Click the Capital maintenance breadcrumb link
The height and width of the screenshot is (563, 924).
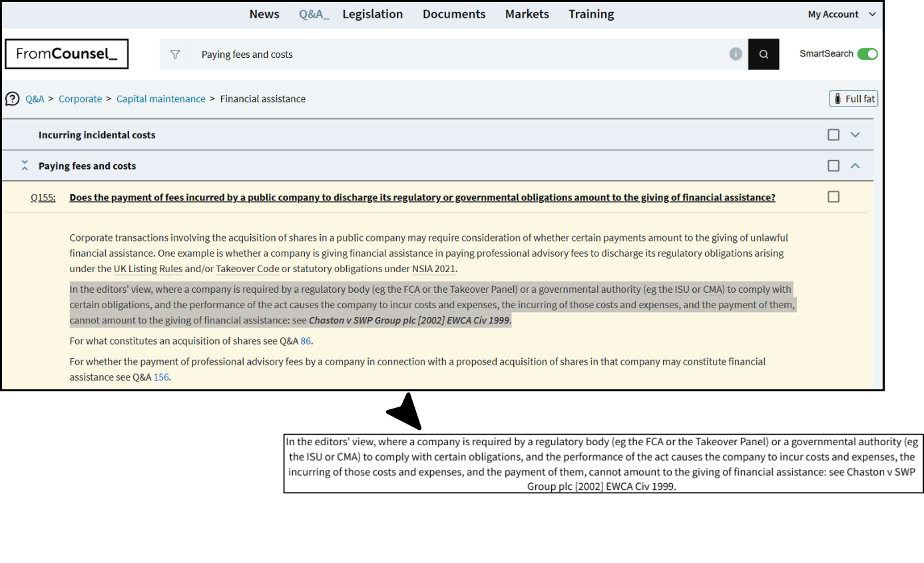tap(160, 98)
